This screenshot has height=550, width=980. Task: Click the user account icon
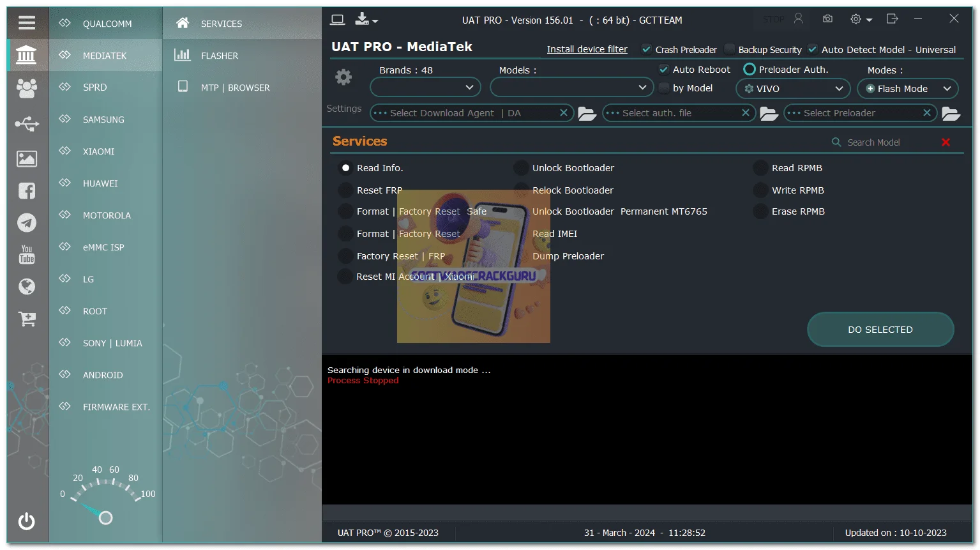click(x=799, y=19)
